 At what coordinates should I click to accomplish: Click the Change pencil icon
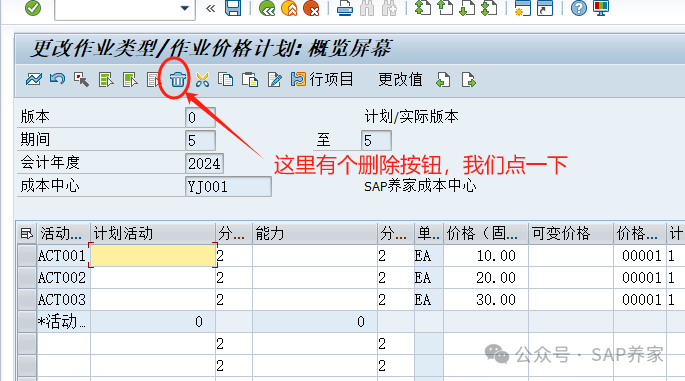(x=274, y=80)
